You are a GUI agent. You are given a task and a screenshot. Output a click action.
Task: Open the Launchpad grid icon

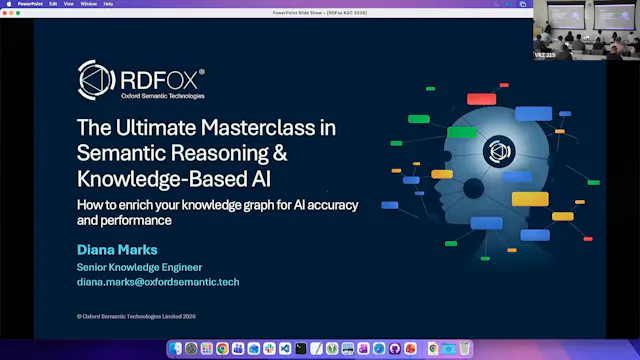[207, 349]
